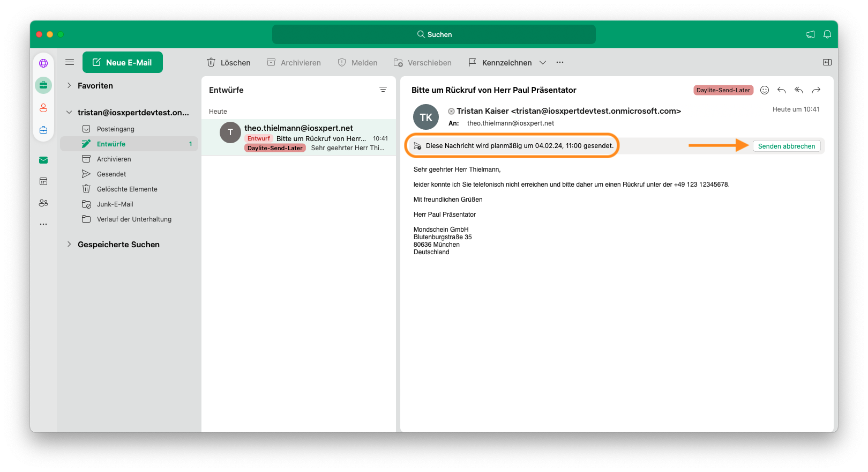Open the Kennzeichnen dropdown arrow
The image size is (868, 472).
543,63
